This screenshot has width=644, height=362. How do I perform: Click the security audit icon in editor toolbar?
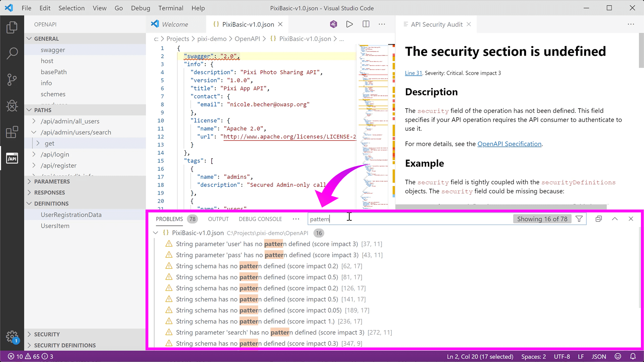(333, 24)
